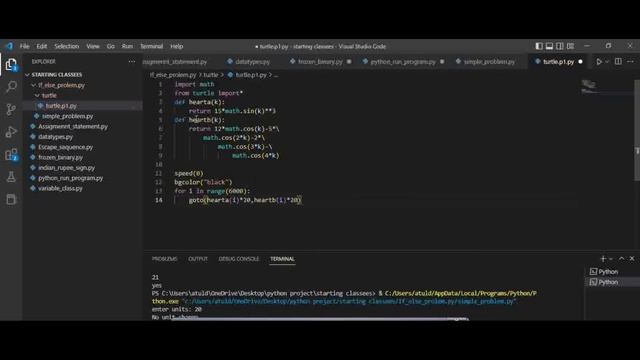Open Run and Debug view icon

[x=11, y=132]
